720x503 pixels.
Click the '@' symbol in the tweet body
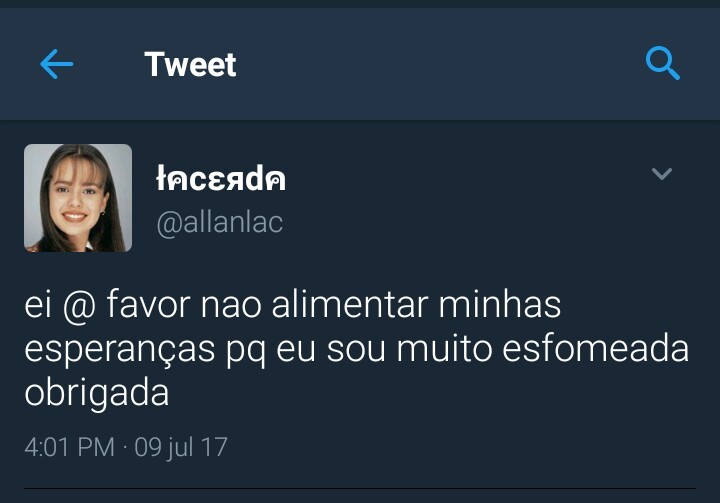point(79,305)
